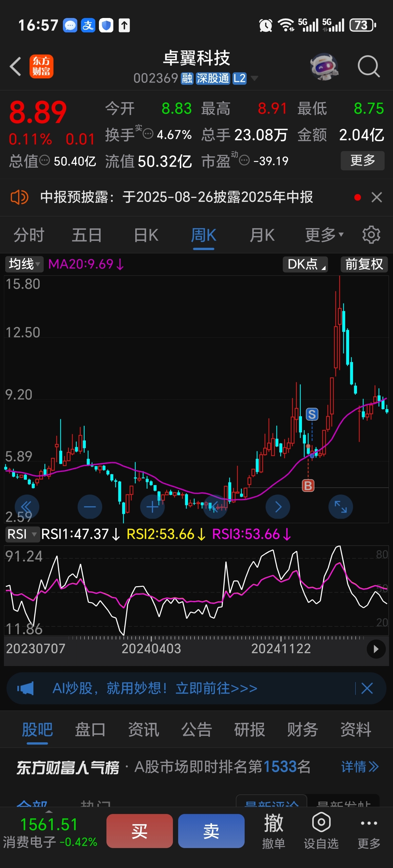Select the 周K chart tab

tap(204, 235)
